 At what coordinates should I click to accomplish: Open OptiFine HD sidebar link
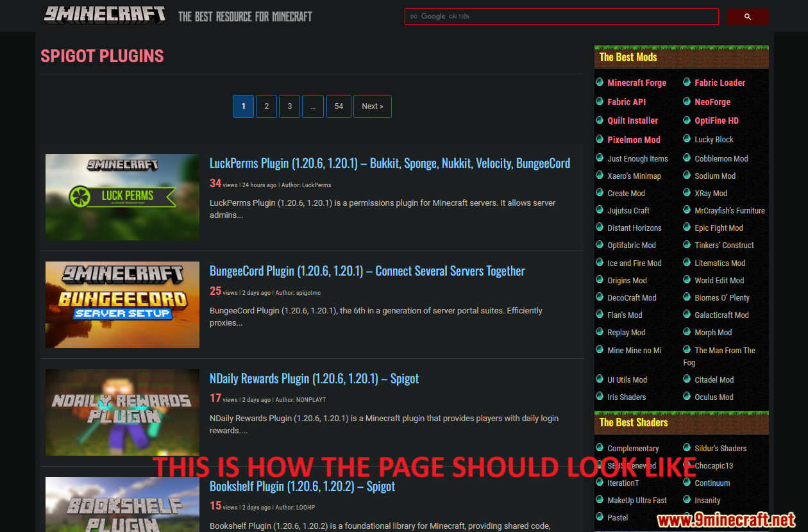click(716, 121)
